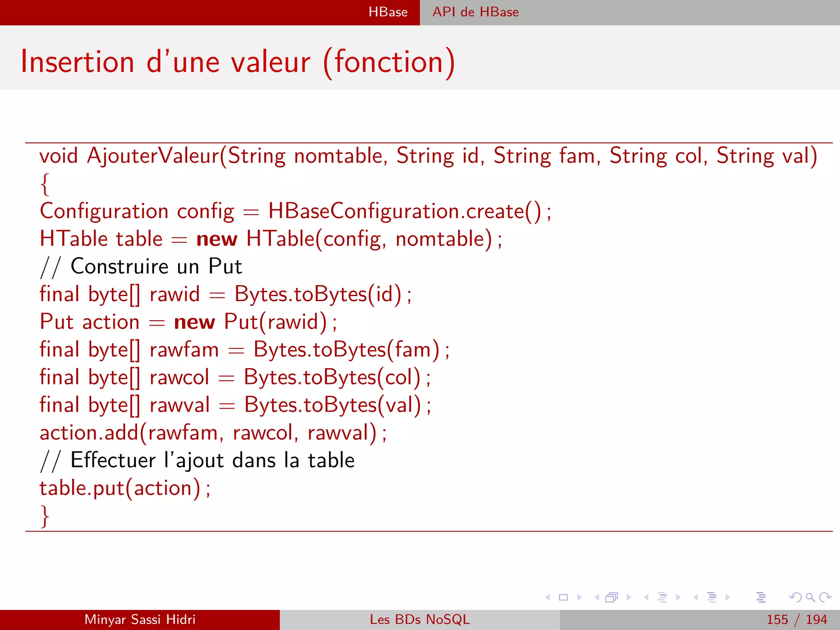This screenshot has height=630, width=840.
Task: Click the next slide arrow beside the rectangle icon
Action: click(x=580, y=597)
